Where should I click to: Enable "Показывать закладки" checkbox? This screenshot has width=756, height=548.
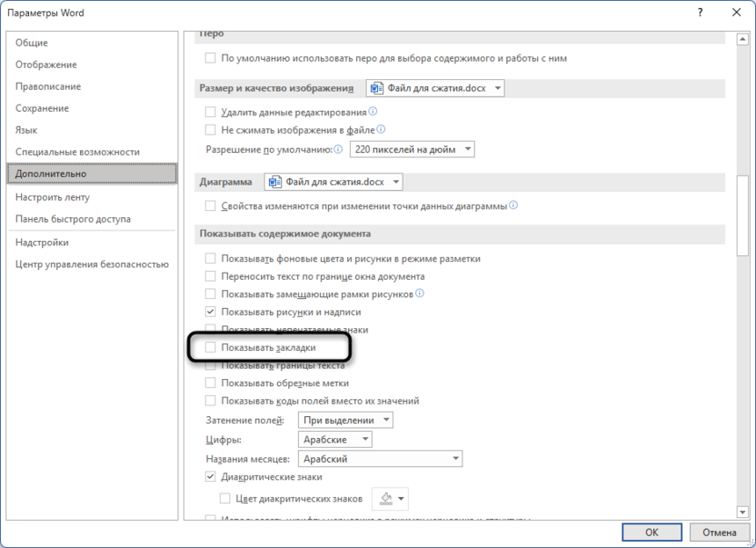[210, 347]
